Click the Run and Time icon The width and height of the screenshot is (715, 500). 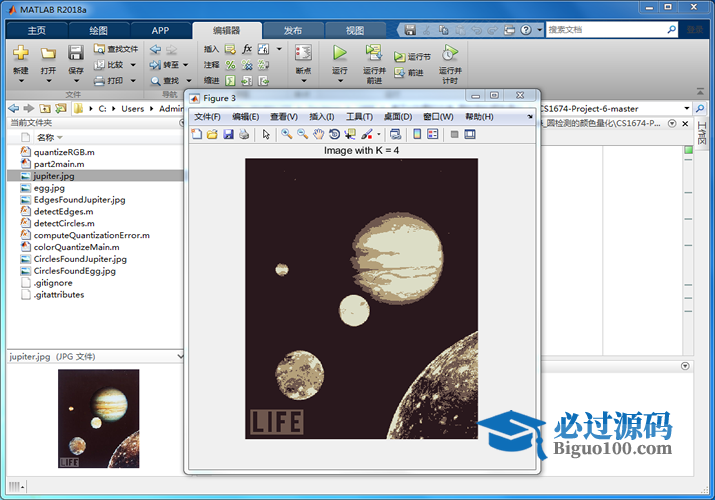450,53
